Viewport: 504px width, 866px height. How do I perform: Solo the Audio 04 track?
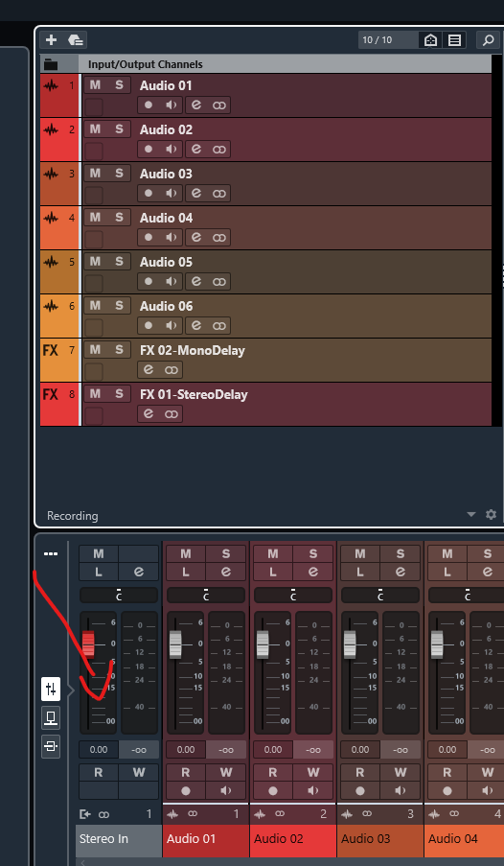(x=119, y=218)
